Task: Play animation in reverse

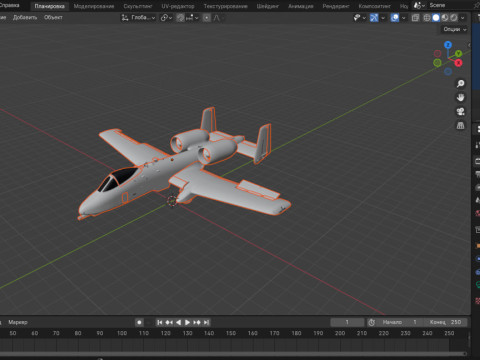Action: pos(178,322)
